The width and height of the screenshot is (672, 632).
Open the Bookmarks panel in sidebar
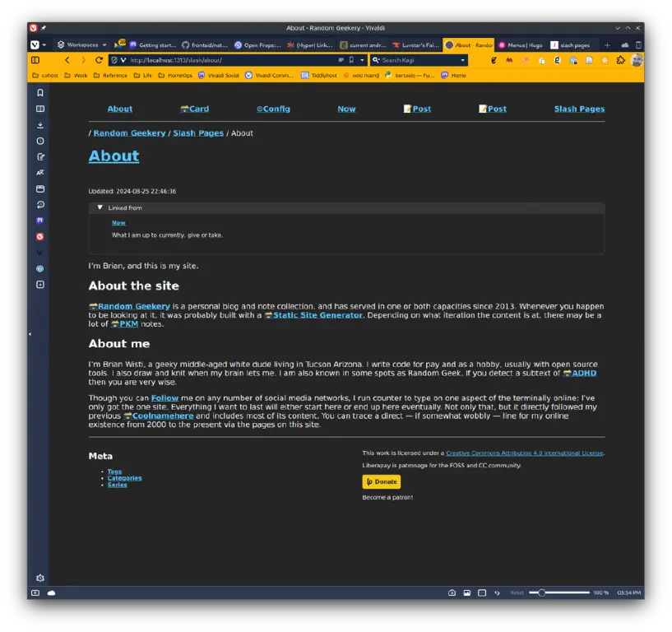pyautogui.click(x=40, y=93)
